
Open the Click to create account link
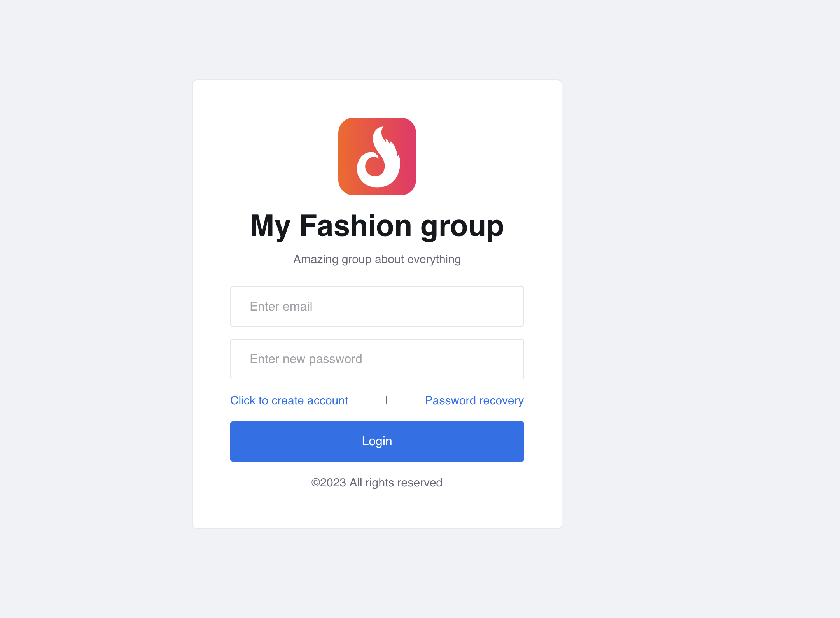(289, 400)
